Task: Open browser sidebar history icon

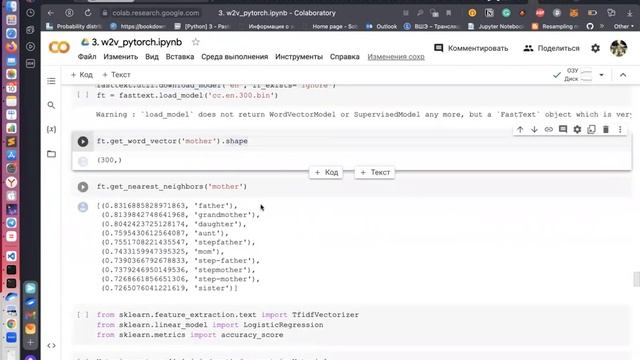Action: pyautogui.click(x=30, y=13)
